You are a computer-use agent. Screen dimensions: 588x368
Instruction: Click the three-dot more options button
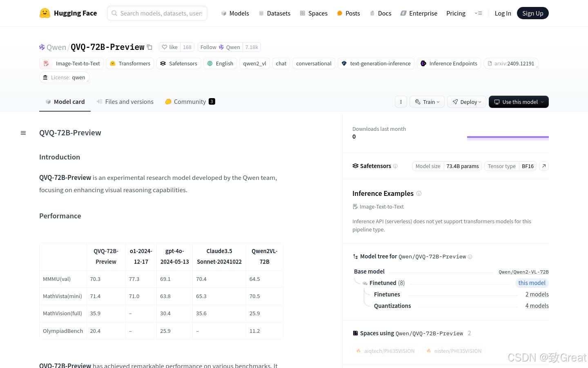401,102
